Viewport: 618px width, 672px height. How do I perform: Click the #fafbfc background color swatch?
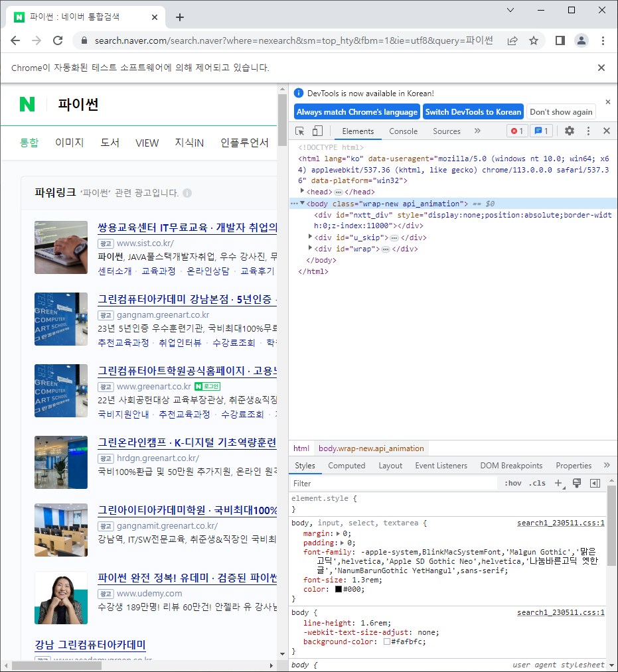pyautogui.click(x=387, y=641)
